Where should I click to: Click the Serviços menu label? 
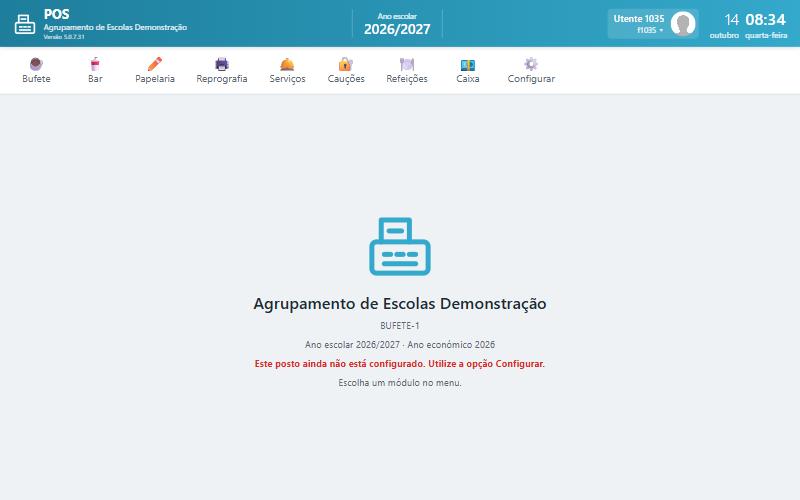coord(287,79)
